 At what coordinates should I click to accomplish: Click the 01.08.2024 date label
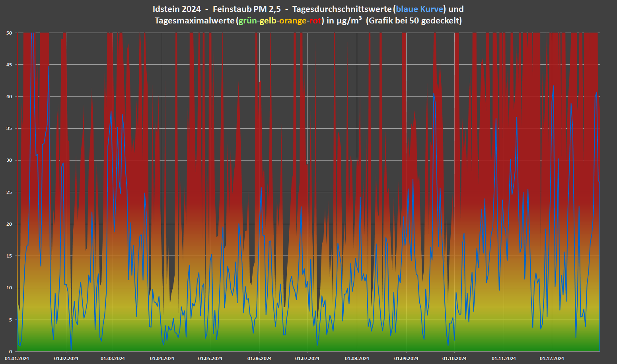[357, 358]
